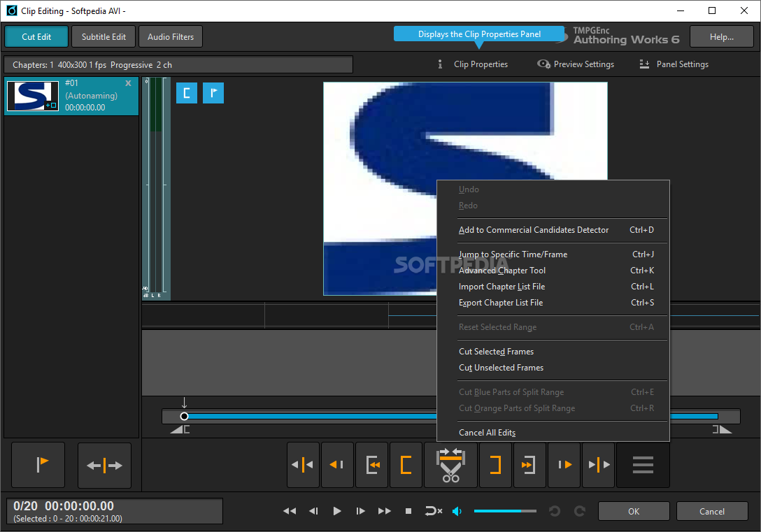This screenshot has width=761, height=532.
Task: Step forward one frame with the orange arrow button
Action: pos(564,465)
